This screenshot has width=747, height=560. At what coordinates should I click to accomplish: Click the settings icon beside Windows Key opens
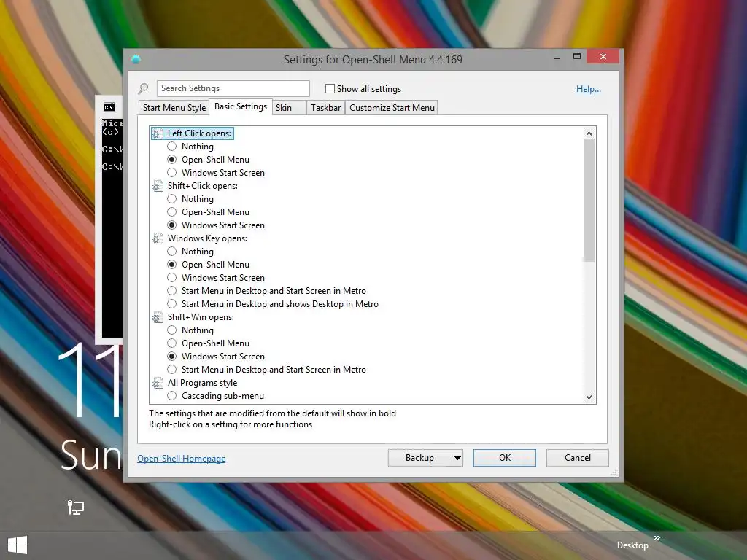coord(158,238)
